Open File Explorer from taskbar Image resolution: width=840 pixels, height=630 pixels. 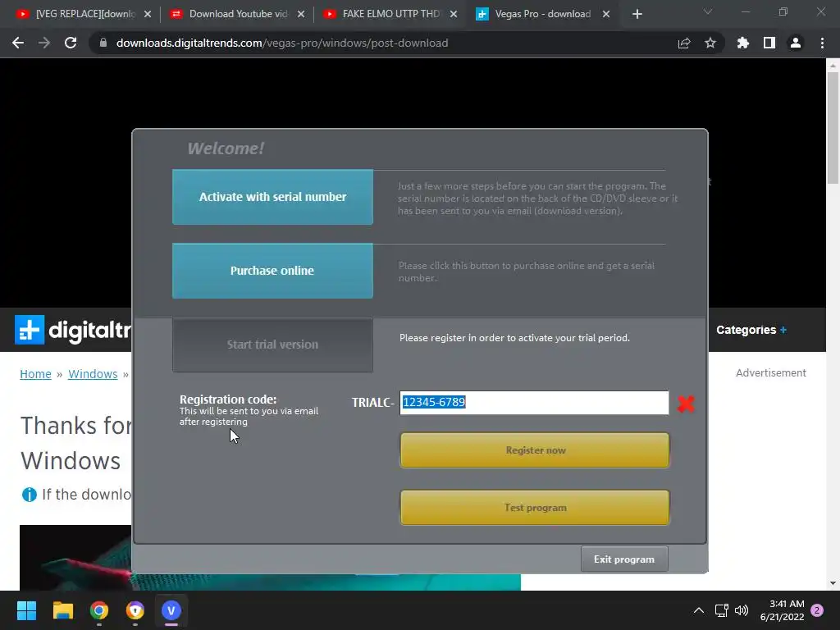click(62, 610)
